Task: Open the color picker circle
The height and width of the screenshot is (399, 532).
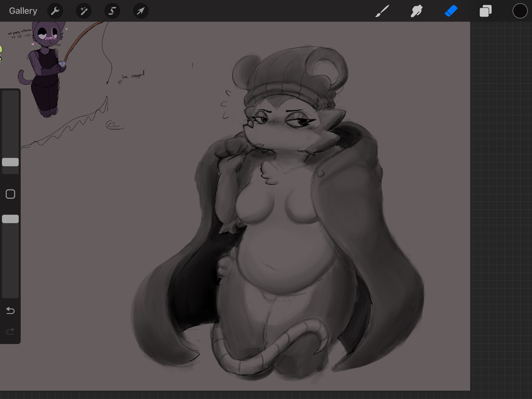Action: pos(520,11)
